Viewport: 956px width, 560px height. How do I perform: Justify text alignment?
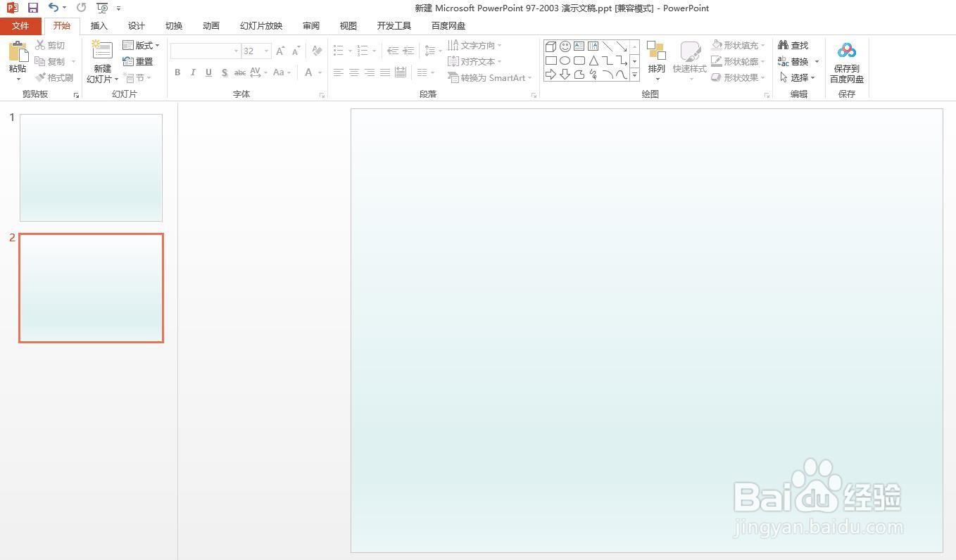coord(384,72)
